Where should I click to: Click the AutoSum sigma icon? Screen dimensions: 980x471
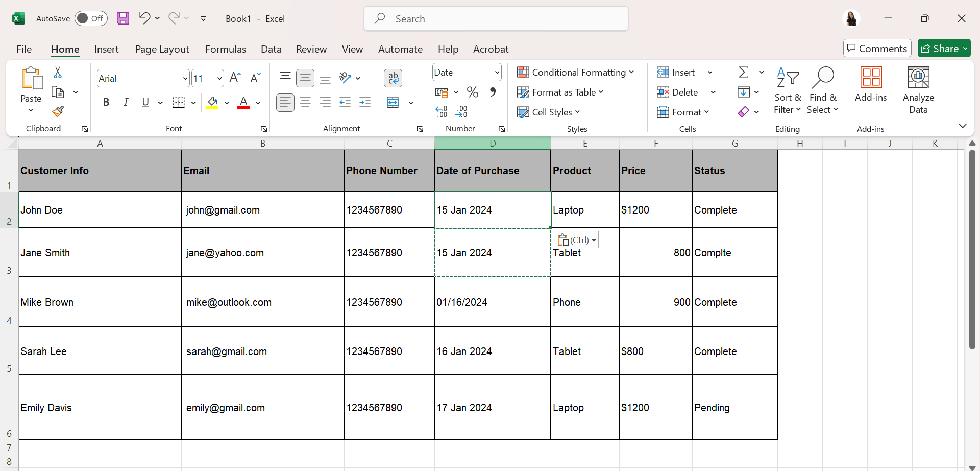[x=744, y=73]
